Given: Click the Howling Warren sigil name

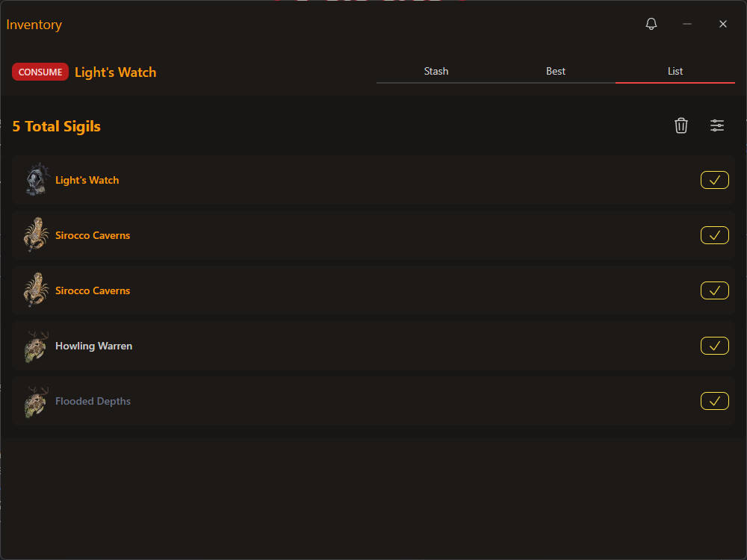Looking at the screenshot, I should click(93, 346).
